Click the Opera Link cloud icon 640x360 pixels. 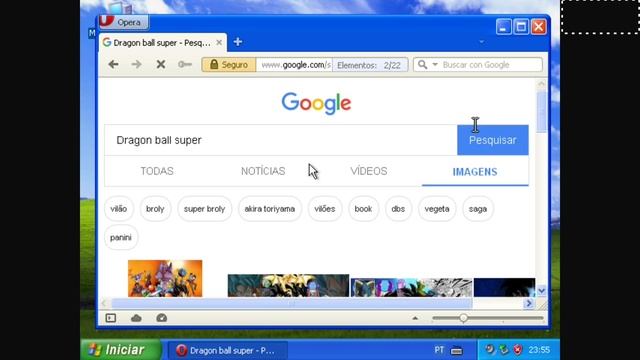point(136,318)
